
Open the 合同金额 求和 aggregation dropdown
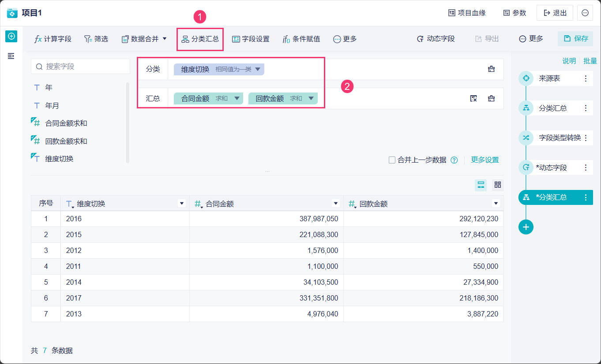click(x=237, y=98)
